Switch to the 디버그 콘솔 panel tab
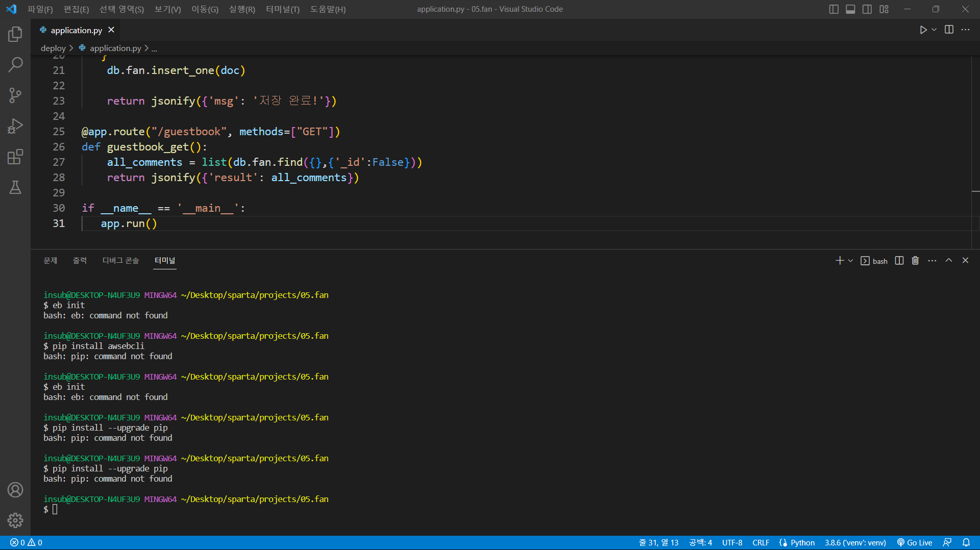The image size is (980, 550). 120,261
